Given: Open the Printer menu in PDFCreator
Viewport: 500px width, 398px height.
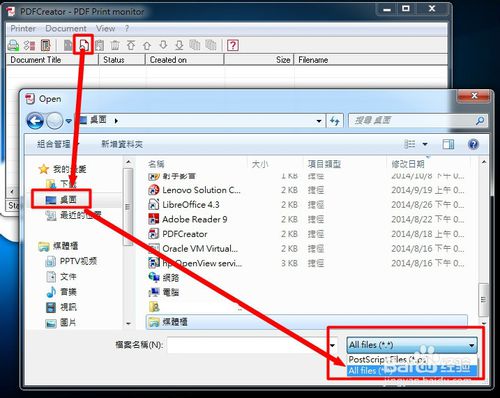Looking at the screenshot, I should coord(23,29).
